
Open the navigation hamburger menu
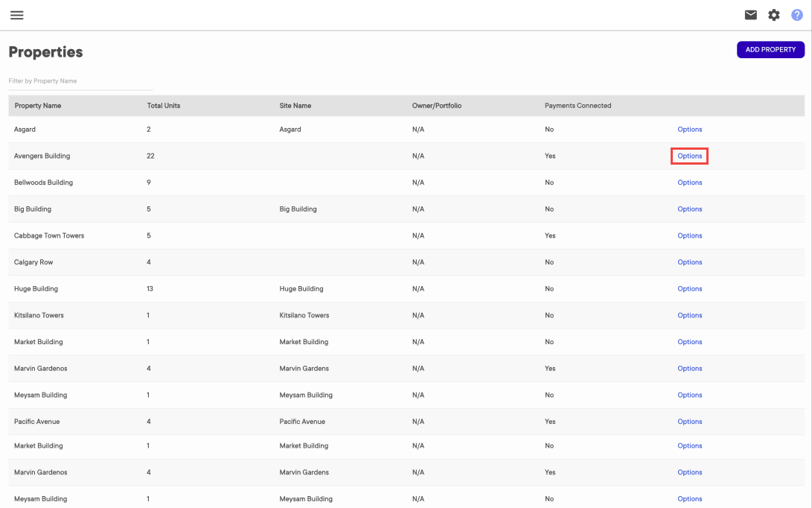[16, 15]
